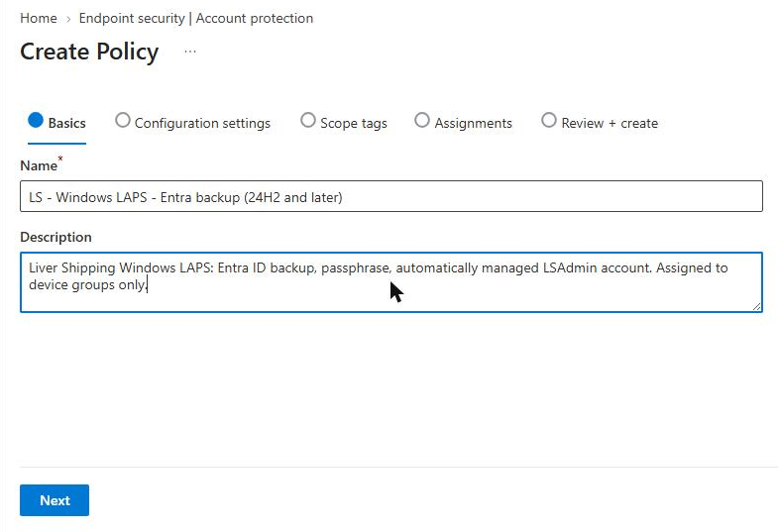The image size is (778, 532).
Task: Jump to Review + create step
Action: tap(600, 123)
